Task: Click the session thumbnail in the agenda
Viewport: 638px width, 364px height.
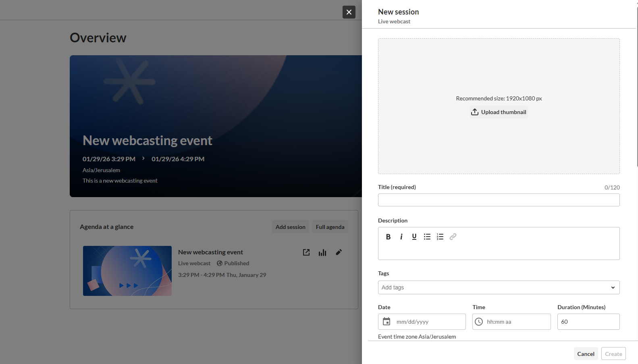Action: click(127, 271)
